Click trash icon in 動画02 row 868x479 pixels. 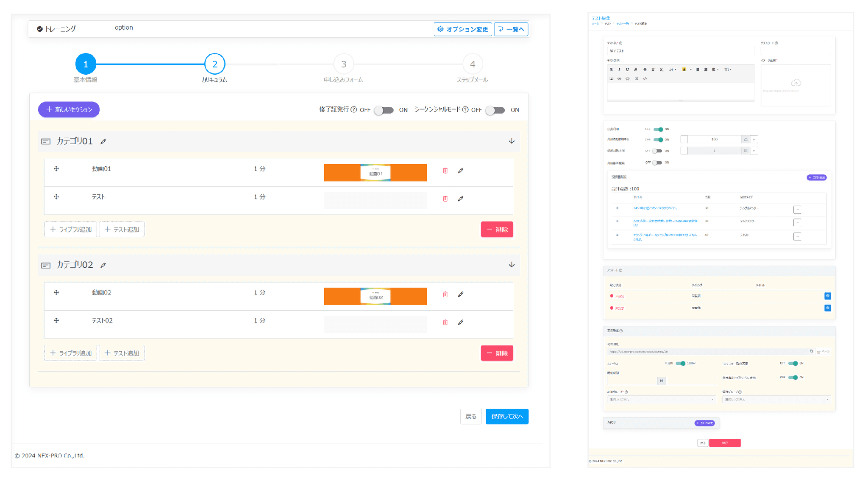point(445,294)
